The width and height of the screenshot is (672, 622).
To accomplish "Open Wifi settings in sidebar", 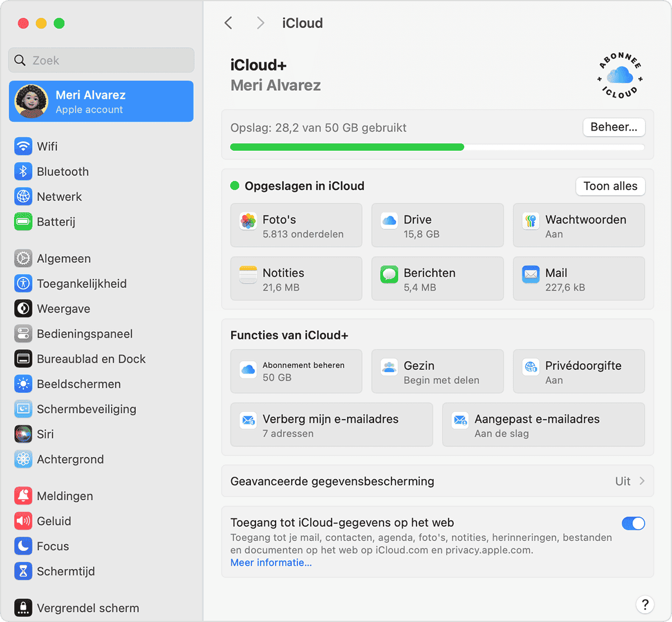I will 36,146.
